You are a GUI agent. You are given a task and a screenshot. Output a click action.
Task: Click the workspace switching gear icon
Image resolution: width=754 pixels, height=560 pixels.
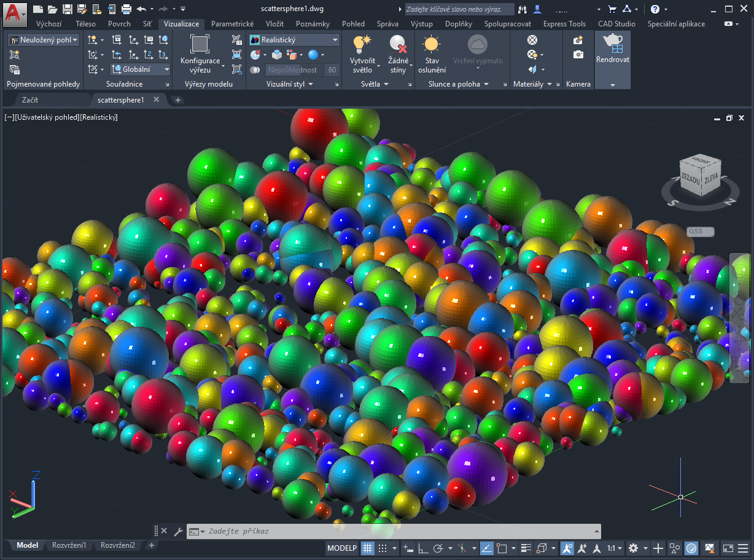[x=633, y=548]
